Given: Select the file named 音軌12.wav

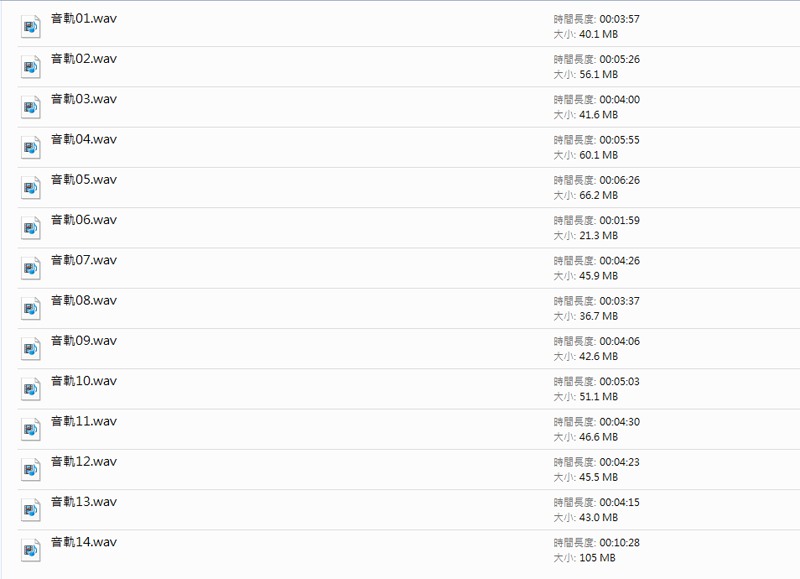Looking at the screenshot, I should (x=84, y=461).
